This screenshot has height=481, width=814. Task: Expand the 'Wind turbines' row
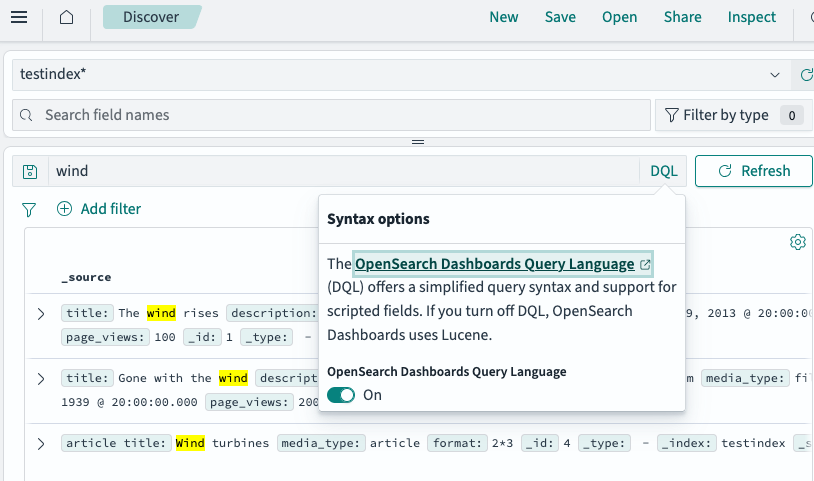click(41, 444)
